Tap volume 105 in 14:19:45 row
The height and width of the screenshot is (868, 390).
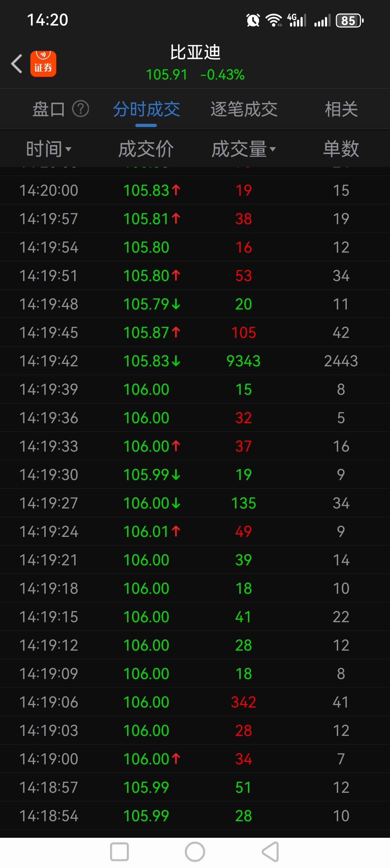pos(244,333)
